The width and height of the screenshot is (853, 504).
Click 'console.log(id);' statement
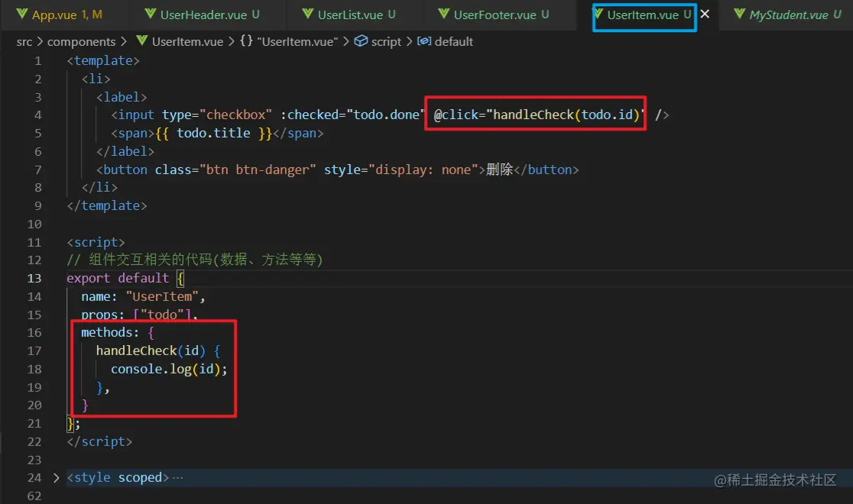(x=169, y=369)
